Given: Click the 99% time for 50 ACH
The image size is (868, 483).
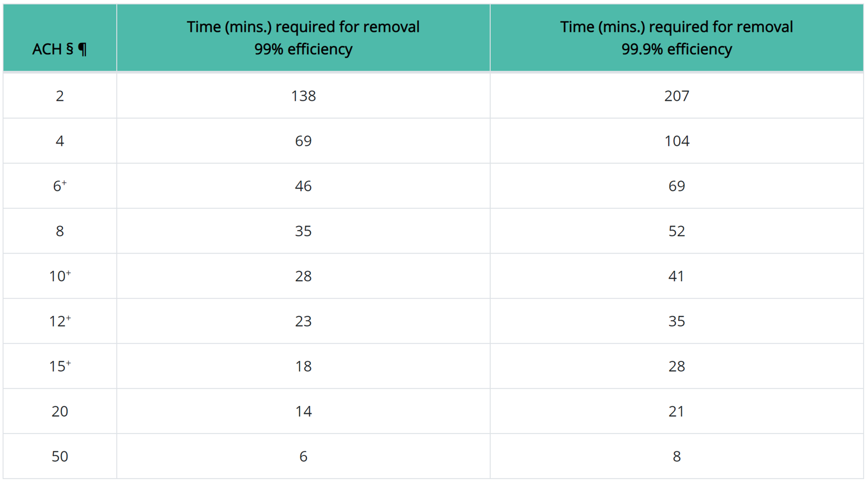Looking at the screenshot, I should (303, 457).
